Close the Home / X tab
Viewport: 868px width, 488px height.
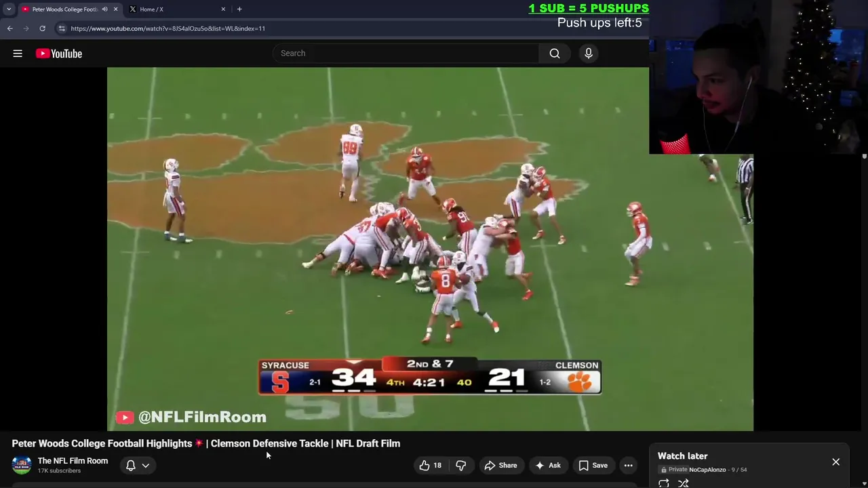coord(223,9)
